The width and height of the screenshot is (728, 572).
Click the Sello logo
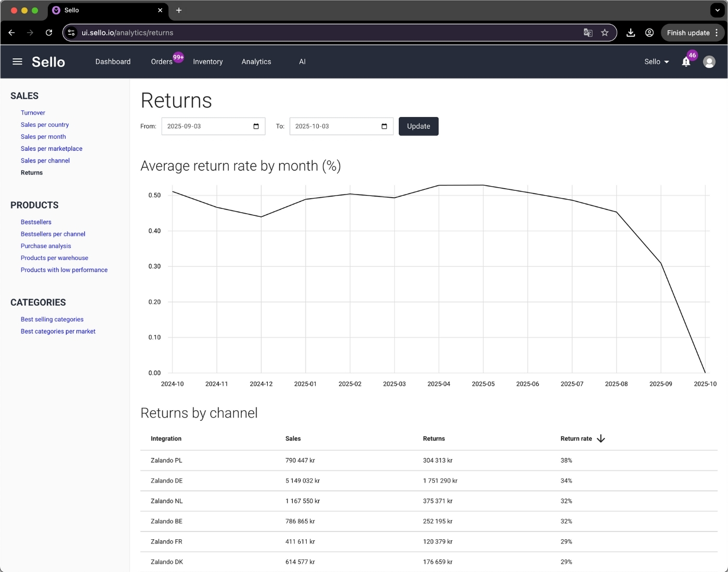(48, 61)
